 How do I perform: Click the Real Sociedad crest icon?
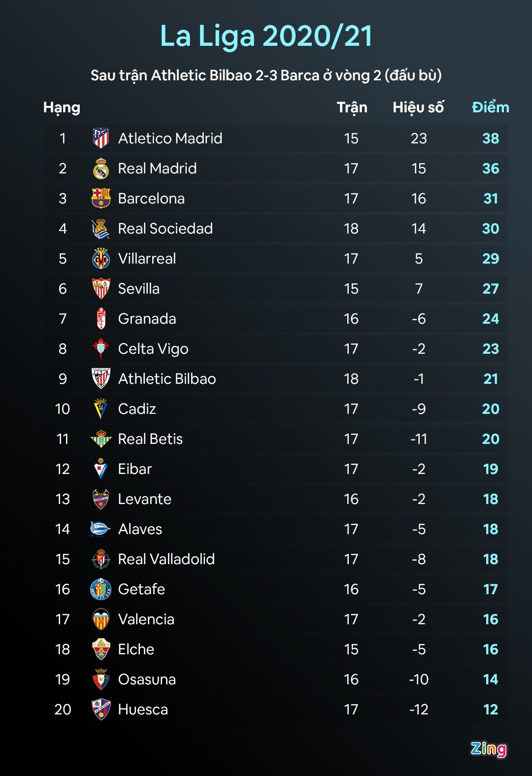click(x=101, y=229)
